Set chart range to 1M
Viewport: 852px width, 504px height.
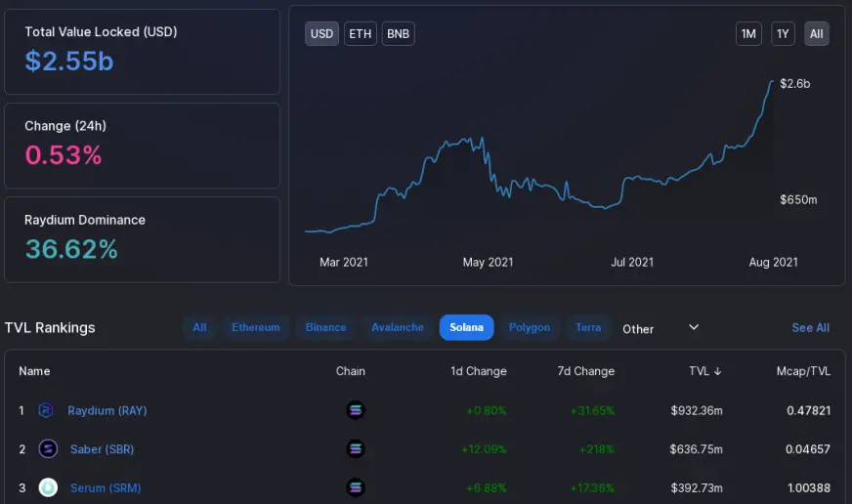pos(748,33)
